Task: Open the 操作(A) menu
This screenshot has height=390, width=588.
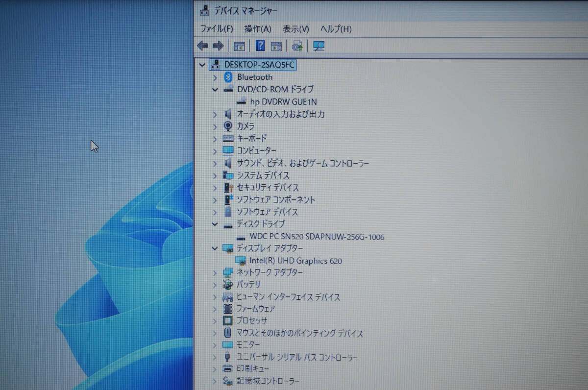Action: [258, 29]
